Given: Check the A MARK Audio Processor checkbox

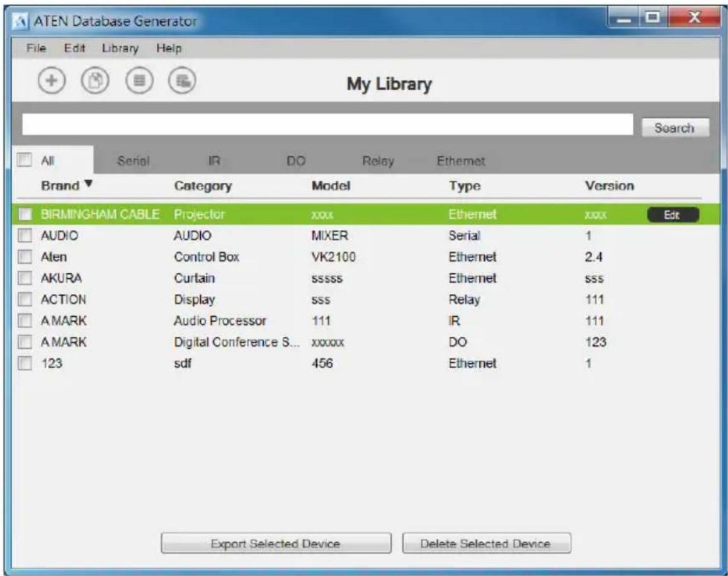Looking at the screenshot, I should click(25, 320).
